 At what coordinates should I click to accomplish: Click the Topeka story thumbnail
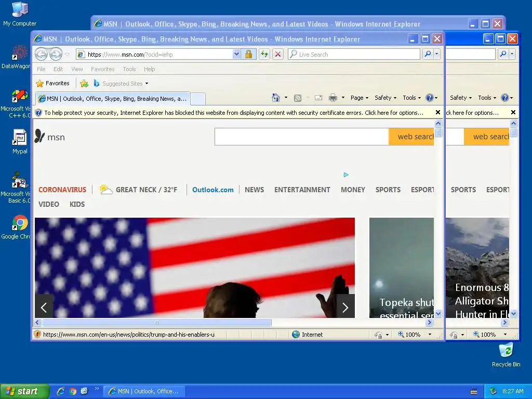tap(402, 268)
